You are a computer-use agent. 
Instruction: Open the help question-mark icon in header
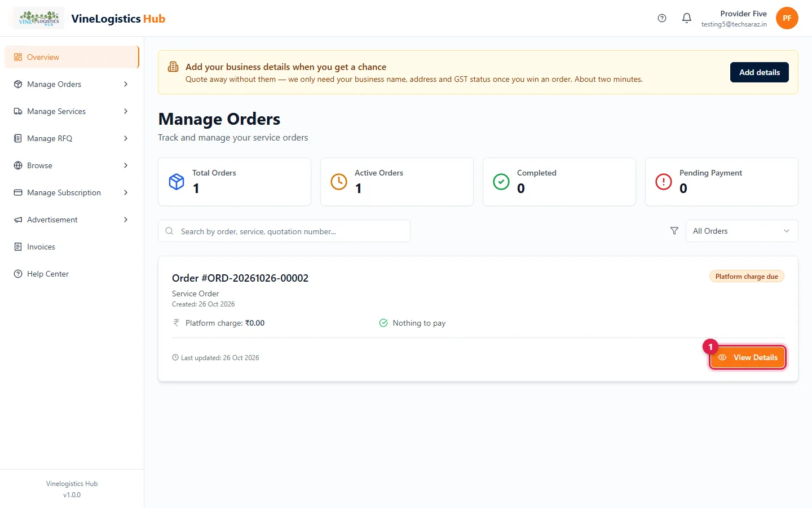coord(662,18)
